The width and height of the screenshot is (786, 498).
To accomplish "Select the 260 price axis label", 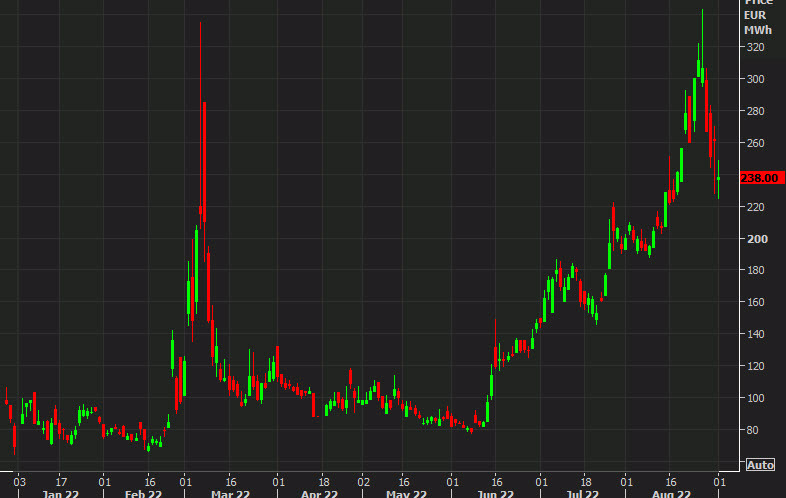I will [755, 143].
